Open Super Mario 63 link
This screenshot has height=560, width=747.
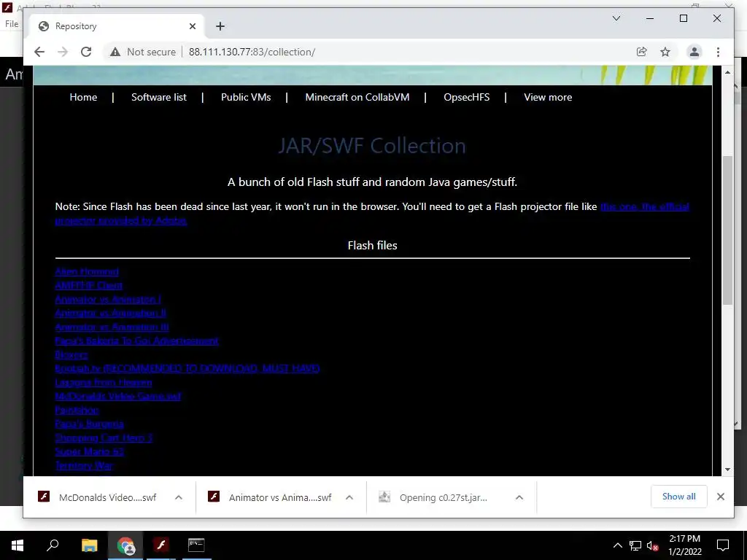pos(90,451)
